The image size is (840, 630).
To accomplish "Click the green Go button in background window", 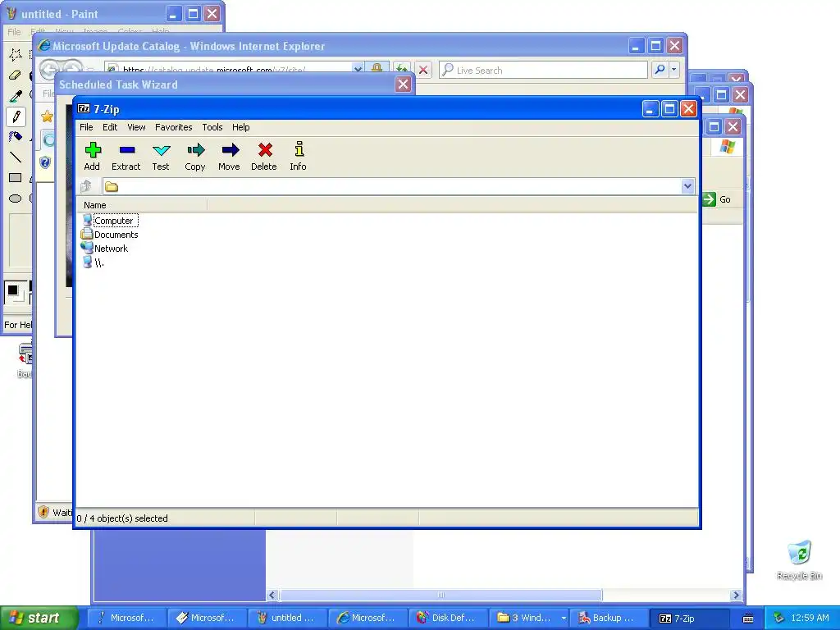I will 717,199.
